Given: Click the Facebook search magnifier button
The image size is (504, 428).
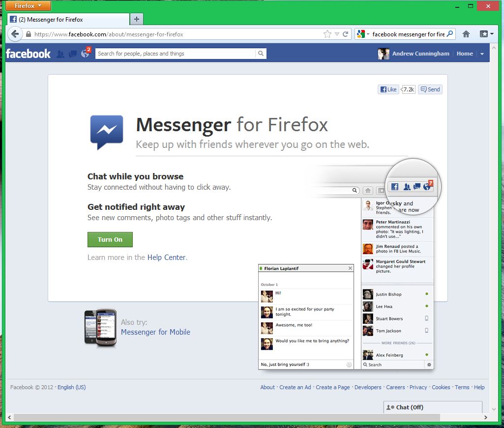Looking at the screenshot, I should (x=261, y=54).
